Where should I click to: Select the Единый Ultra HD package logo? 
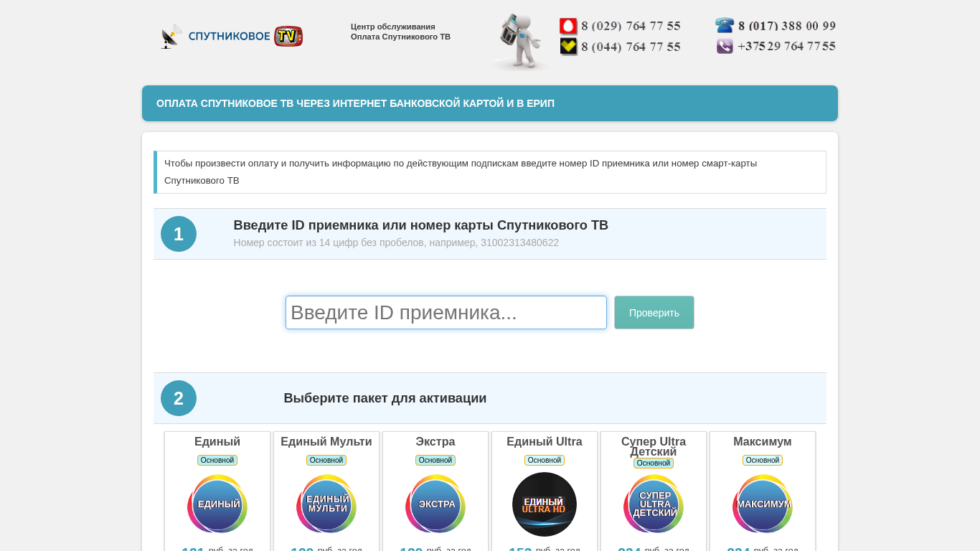545,504
